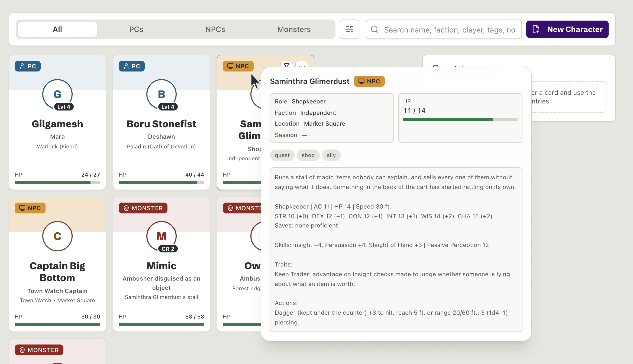Show All characters tab
Screen dimensions: 633x364
pyautogui.click(x=57, y=29)
